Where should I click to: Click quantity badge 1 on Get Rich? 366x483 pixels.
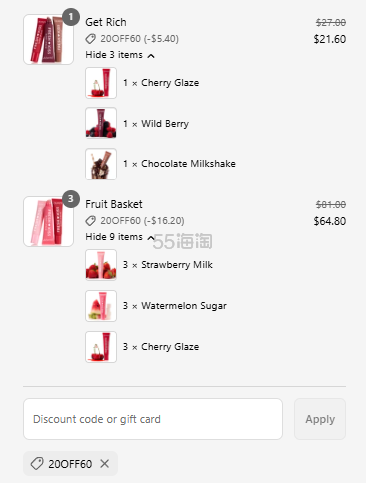[x=71, y=17]
